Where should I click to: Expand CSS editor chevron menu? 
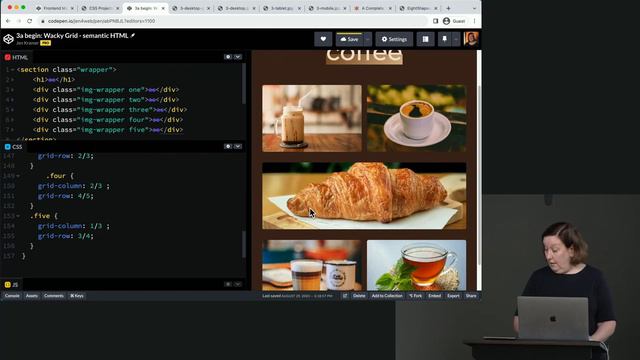238,146
